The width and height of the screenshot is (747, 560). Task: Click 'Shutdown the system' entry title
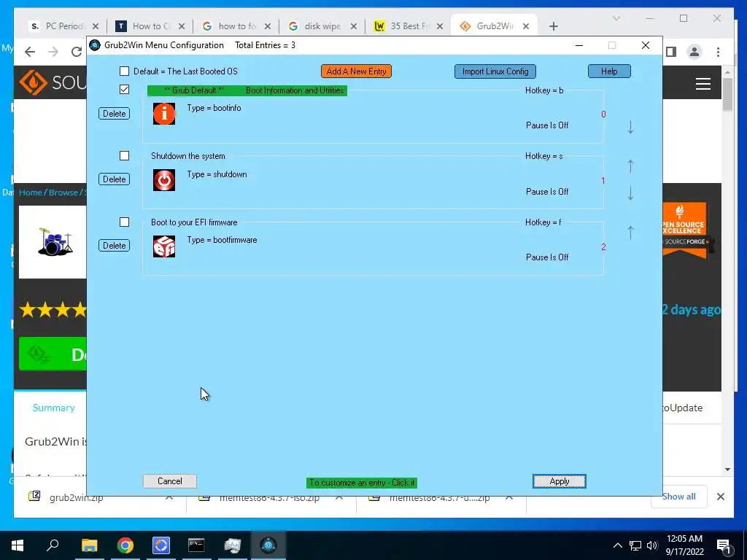tap(187, 156)
